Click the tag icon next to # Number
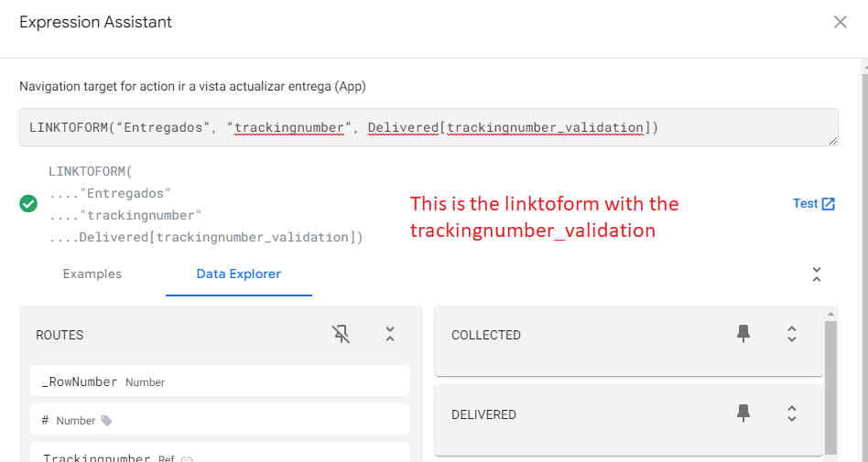The image size is (868, 462). coord(106,421)
